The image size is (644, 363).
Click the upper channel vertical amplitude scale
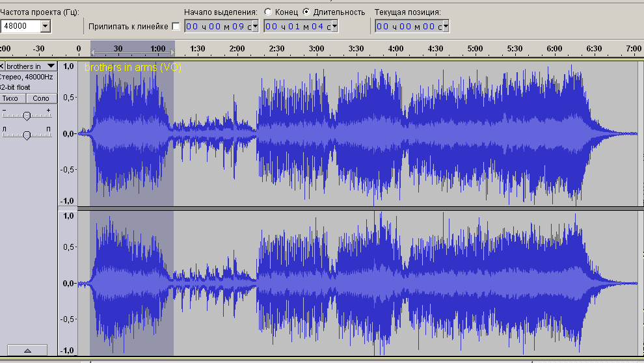(67, 134)
